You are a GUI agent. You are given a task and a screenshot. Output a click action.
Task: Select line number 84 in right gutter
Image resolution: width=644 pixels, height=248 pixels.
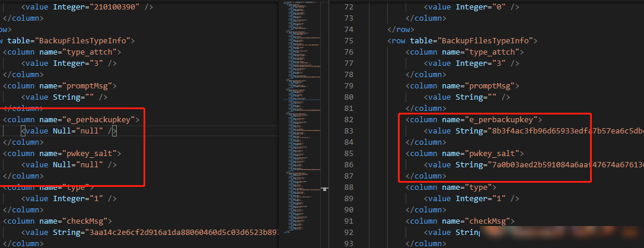[349, 142]
